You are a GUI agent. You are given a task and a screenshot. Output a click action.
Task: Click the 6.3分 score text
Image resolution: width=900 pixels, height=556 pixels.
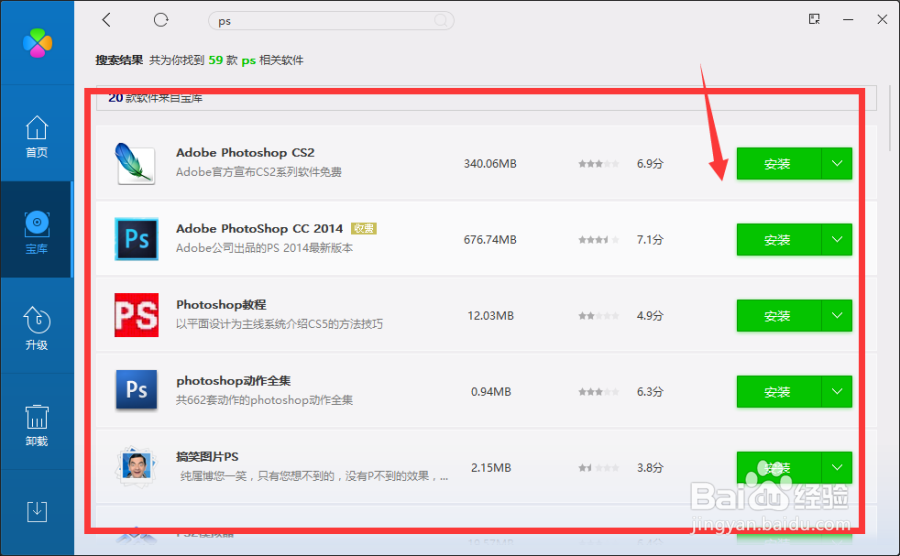point(650,392)
